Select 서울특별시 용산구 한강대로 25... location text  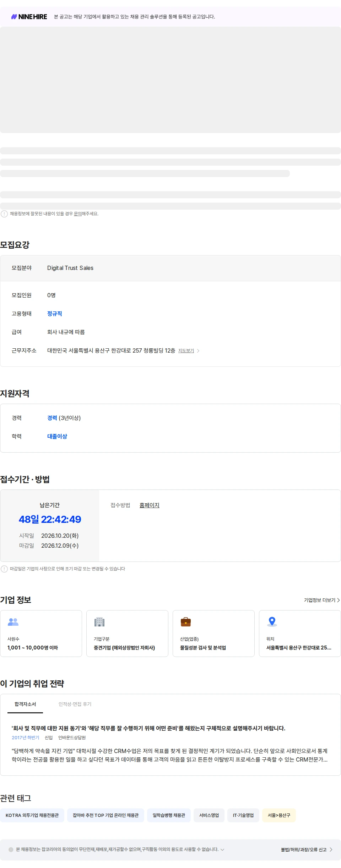pos(299,648)
